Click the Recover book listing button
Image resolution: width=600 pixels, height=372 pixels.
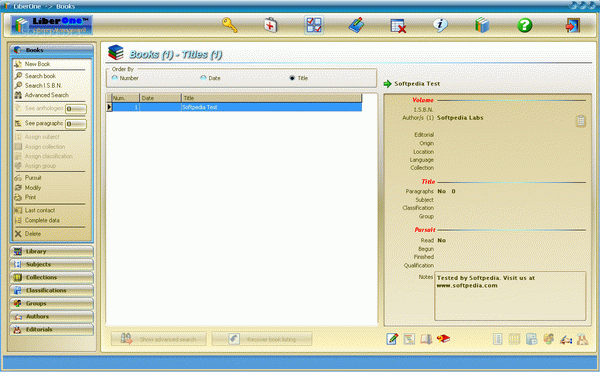(262, 339)
